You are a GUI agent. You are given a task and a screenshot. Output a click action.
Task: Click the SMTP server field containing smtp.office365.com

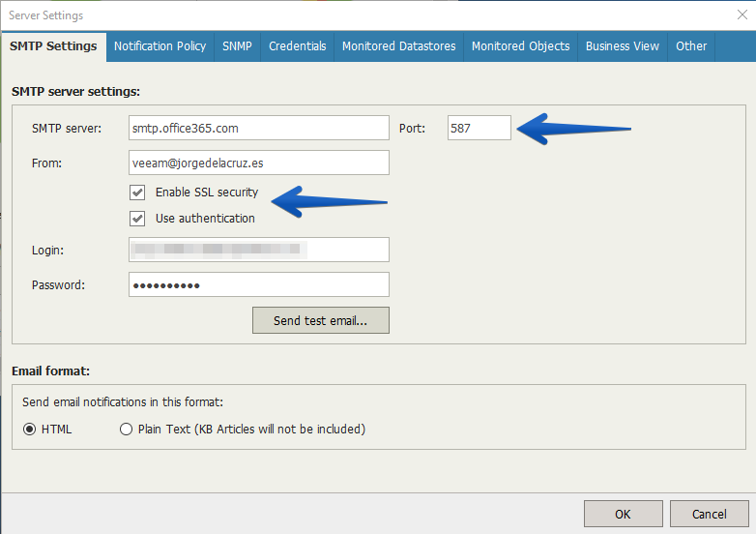(259, 128)
